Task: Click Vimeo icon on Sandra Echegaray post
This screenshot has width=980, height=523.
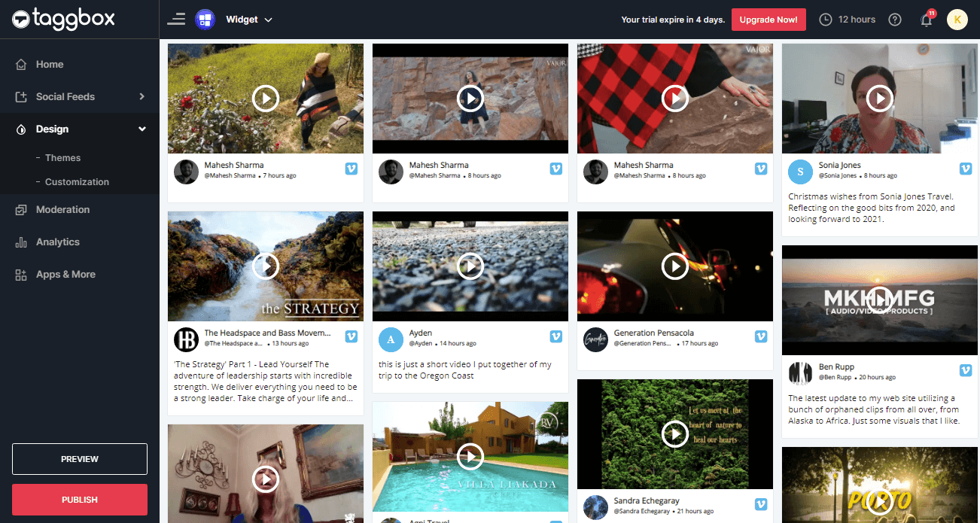Action: click(761, 504)
